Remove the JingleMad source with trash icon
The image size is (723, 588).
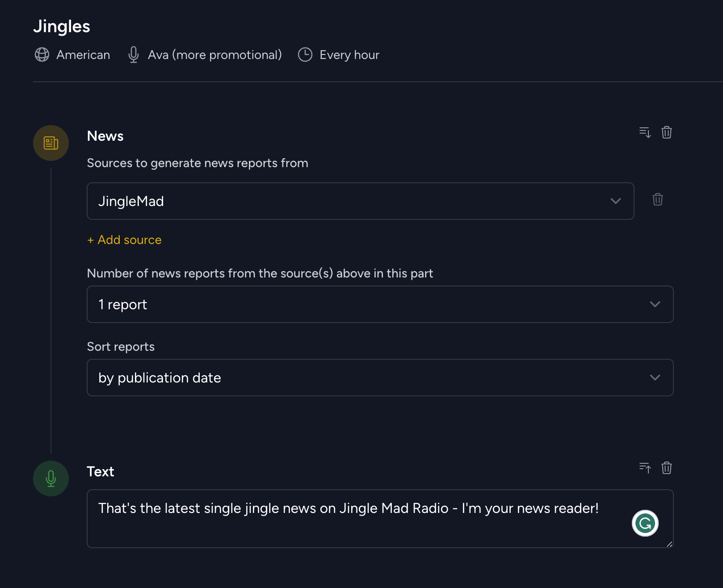pos(658,199)
